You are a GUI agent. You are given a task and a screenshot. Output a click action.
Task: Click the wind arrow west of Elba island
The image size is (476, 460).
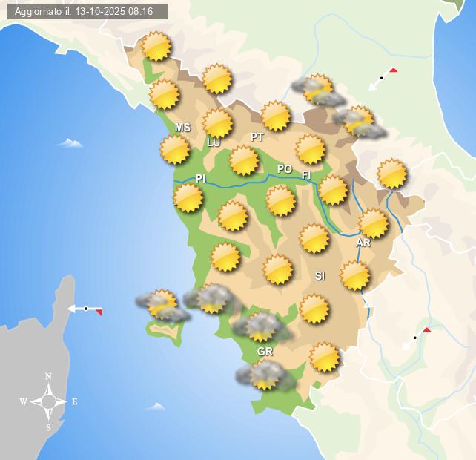coord(85,309)
